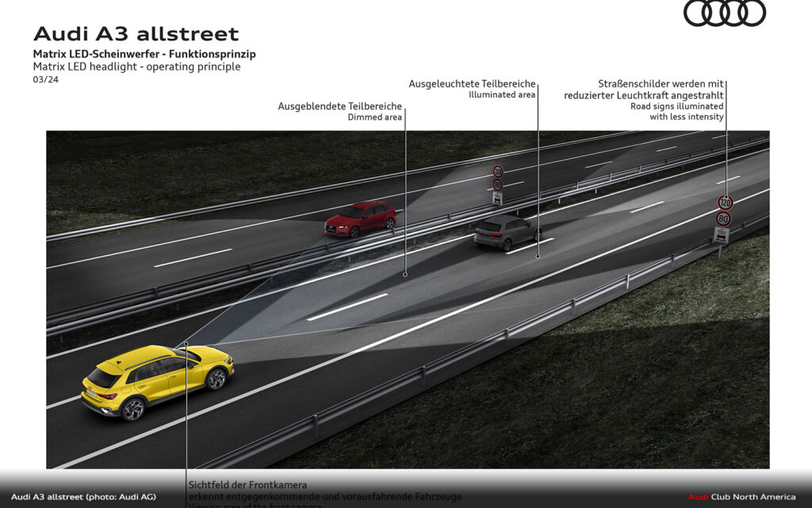Click the 'Sichtfeld der Frontkamera' label

[247, 484]
